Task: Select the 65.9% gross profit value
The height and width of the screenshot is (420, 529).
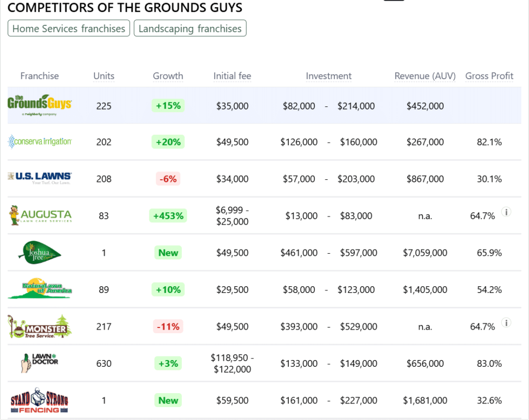Action: pos(489,253)
